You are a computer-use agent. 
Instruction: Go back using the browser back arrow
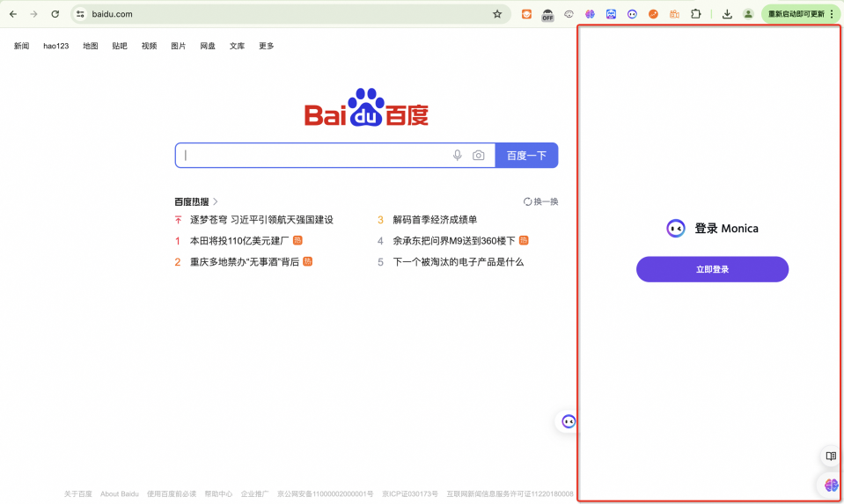pos(13,14)
